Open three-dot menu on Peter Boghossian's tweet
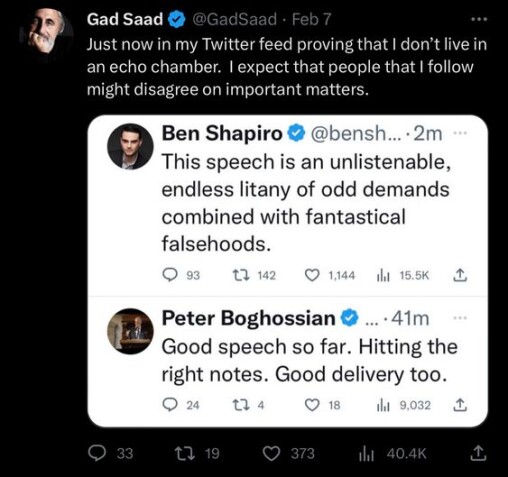Viewport: 508px width, 477px height. 460,318
